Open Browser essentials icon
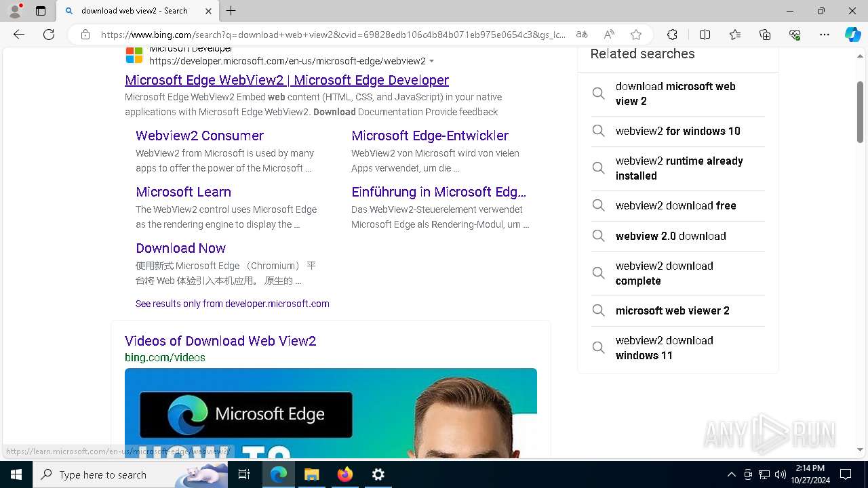The image size is (868, 488). click(x=795, y=35)
